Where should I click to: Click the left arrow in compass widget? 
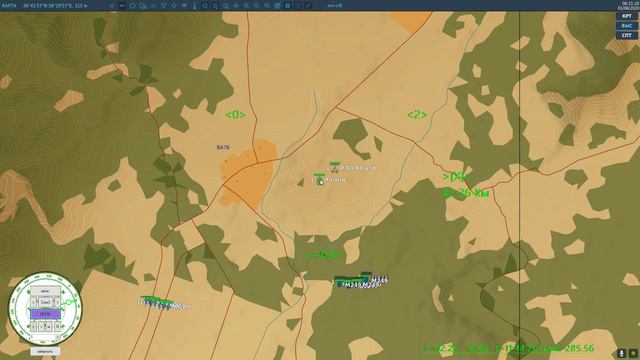(34, 302)
